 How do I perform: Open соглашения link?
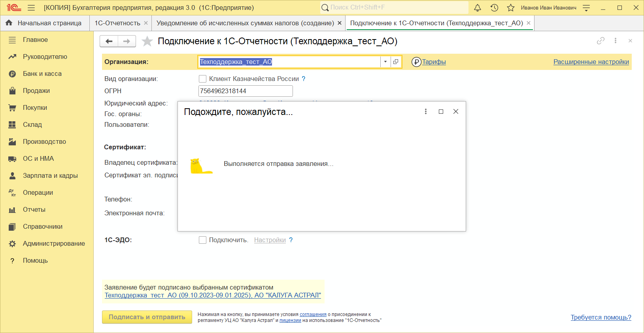tap(313, 315)
